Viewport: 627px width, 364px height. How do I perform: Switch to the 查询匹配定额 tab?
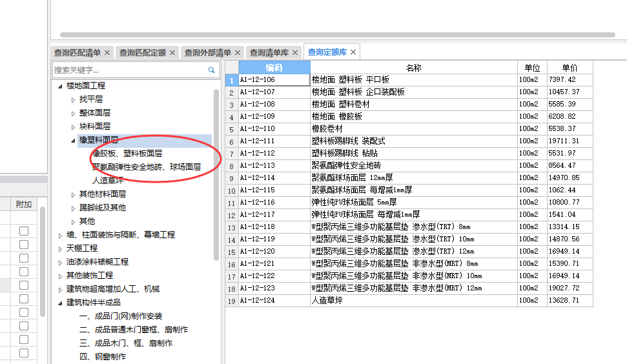tap(142, 53)
